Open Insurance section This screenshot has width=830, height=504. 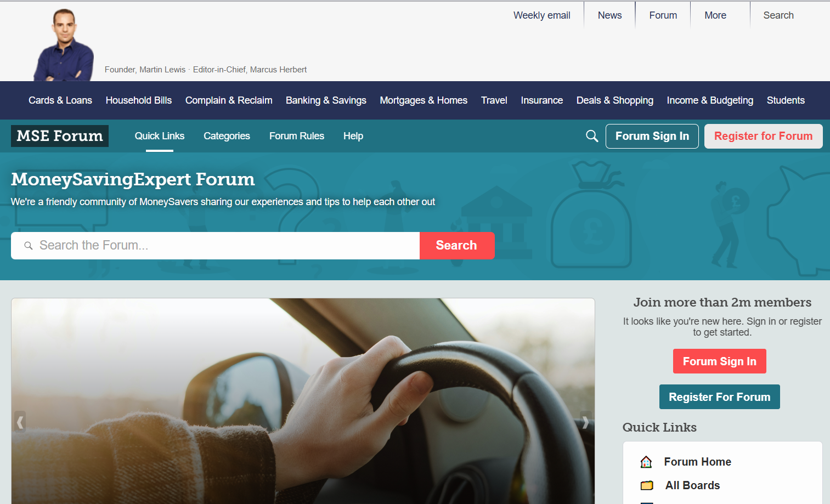coord(542,100)
